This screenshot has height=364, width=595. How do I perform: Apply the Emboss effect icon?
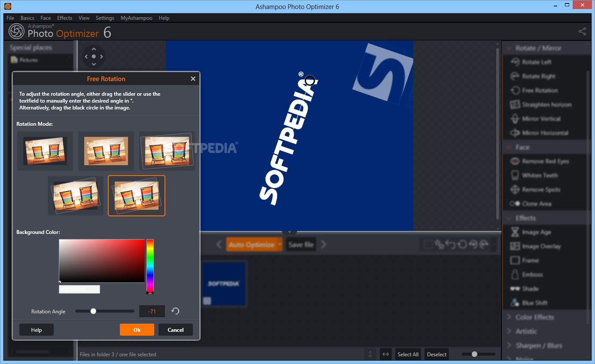click(515, 275)
